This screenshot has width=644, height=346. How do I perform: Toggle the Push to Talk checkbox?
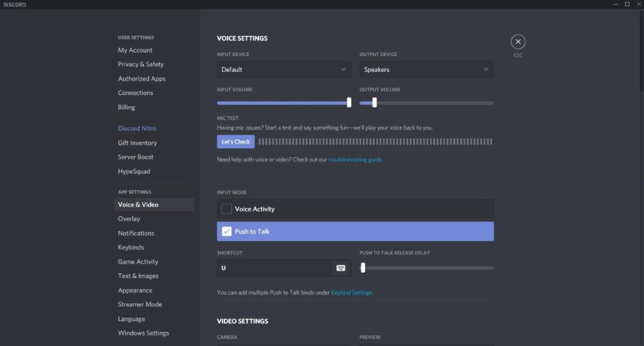[x=226, y=232]
